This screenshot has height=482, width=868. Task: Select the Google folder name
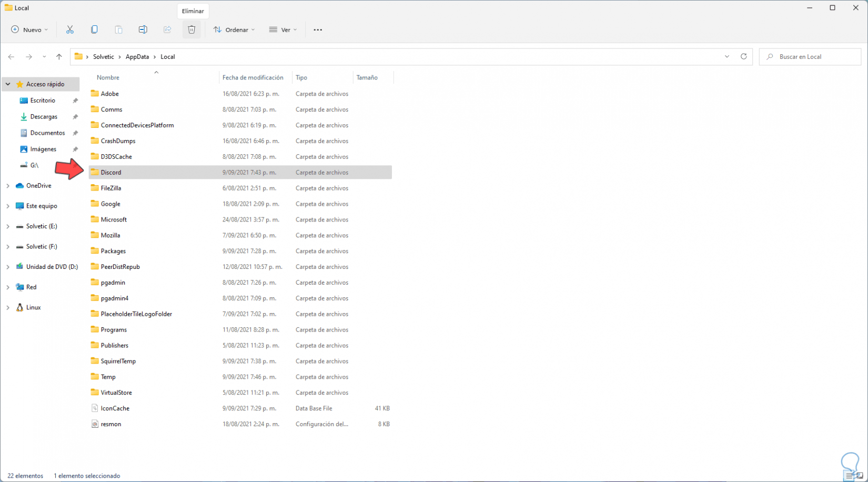[110, 204]
